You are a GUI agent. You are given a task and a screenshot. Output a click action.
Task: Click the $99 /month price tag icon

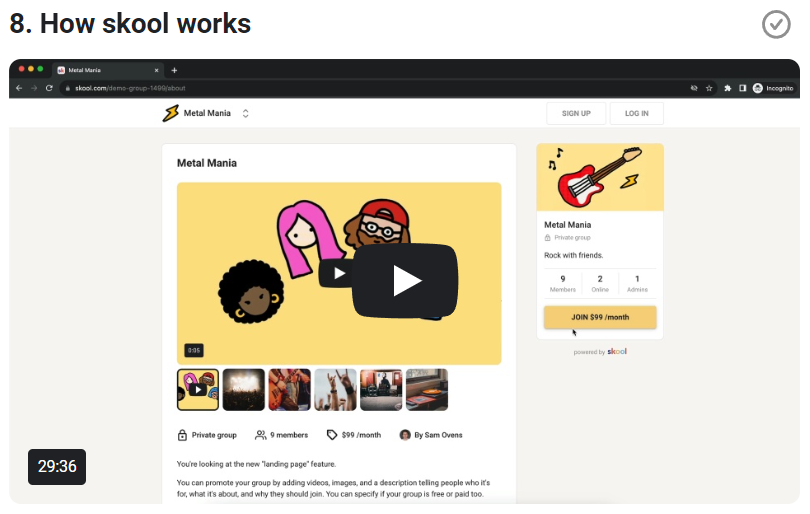[332, 435]
